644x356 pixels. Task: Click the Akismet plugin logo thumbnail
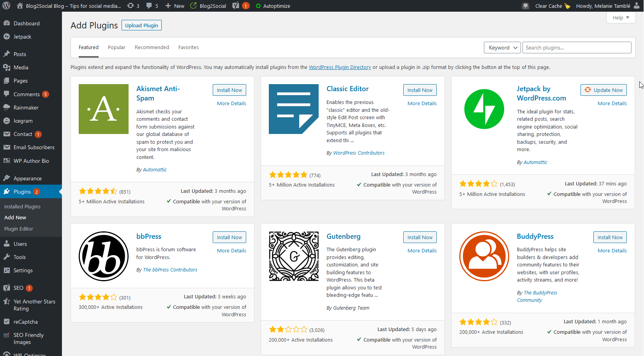tap(104, 109)
